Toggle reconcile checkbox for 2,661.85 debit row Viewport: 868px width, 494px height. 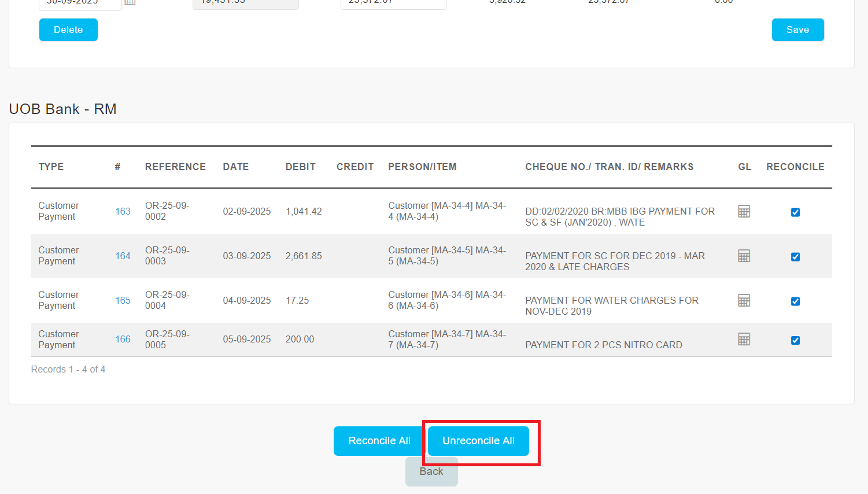[795, 257]
